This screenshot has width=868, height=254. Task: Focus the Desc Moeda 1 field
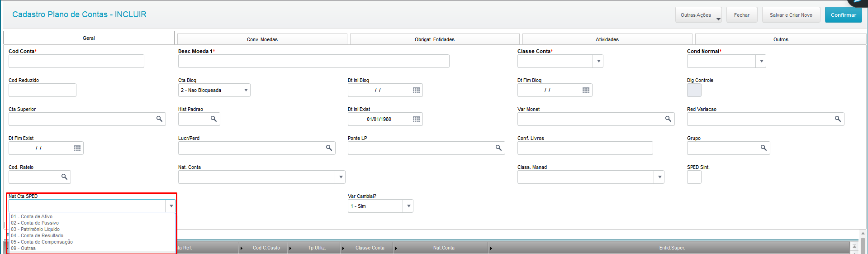point(314,61)
